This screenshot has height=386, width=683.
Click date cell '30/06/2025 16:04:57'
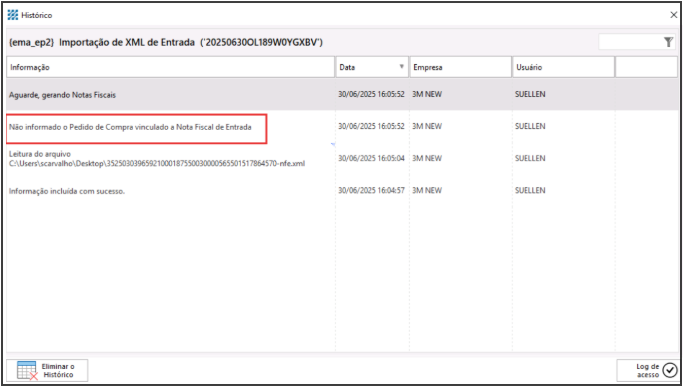coord(372,190)
